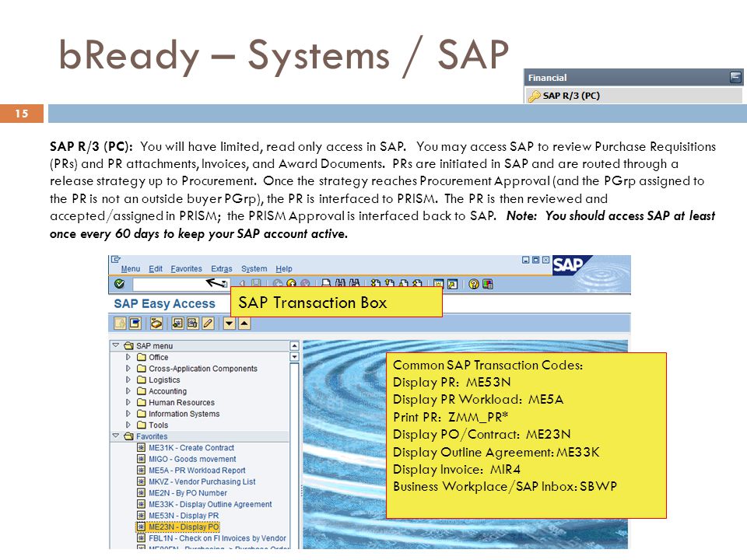Screen dimensions: 747x560
Task: Click the First Page icon
Action: 375,284
